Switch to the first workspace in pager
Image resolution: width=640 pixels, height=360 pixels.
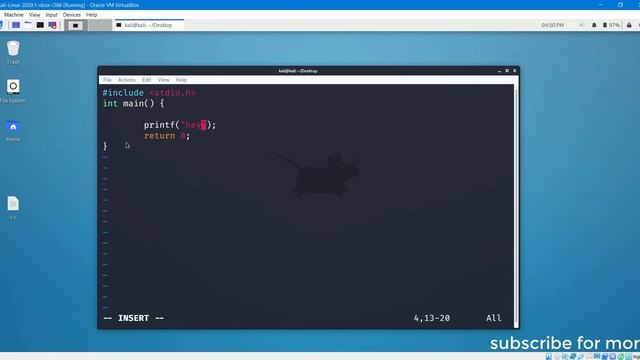[x=76, y=25]
